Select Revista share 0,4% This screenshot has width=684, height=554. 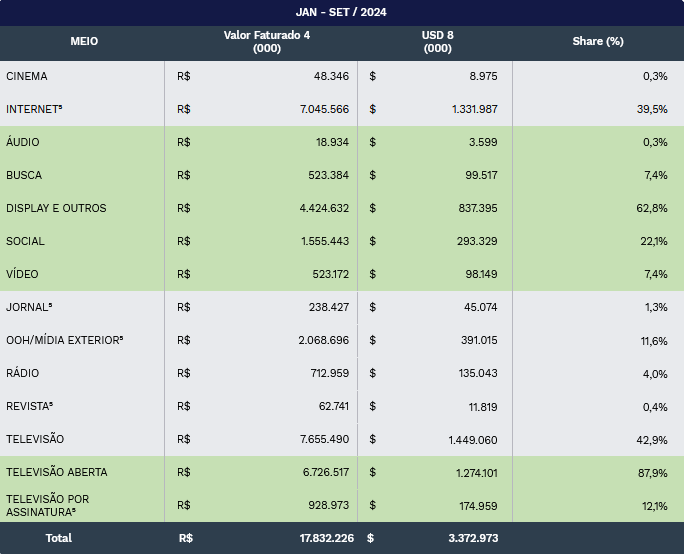pos(655,407)
